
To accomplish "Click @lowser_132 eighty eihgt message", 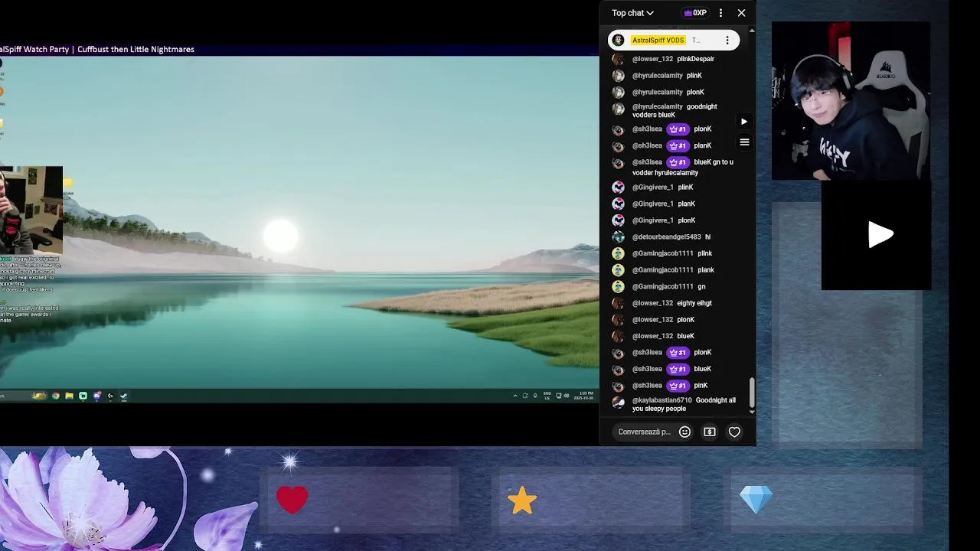I will pyautogui.click(x=674, y=303).
